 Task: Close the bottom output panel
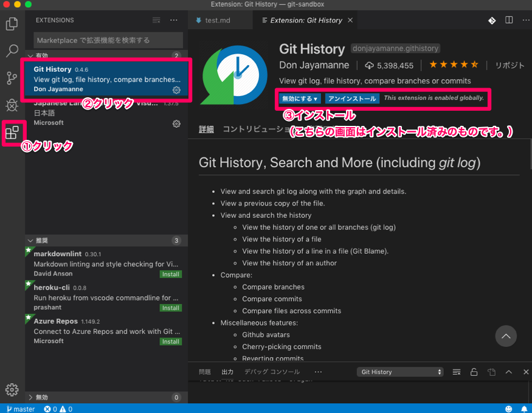pyautogui.click(x=526, y=372)
